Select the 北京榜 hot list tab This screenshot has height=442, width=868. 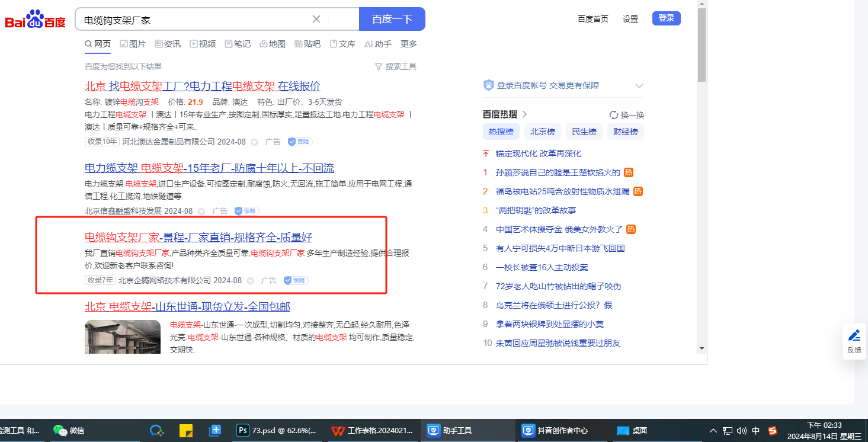point(542,132)
